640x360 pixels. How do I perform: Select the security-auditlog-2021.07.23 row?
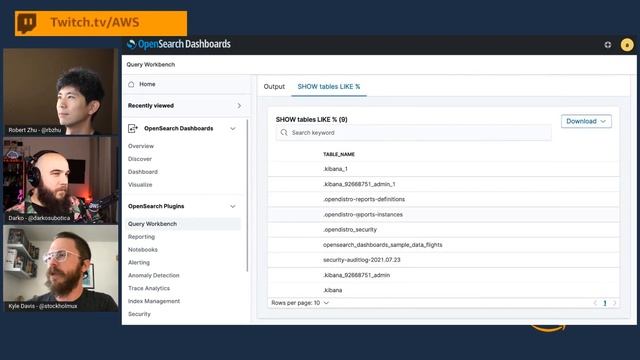coord(444,260)
